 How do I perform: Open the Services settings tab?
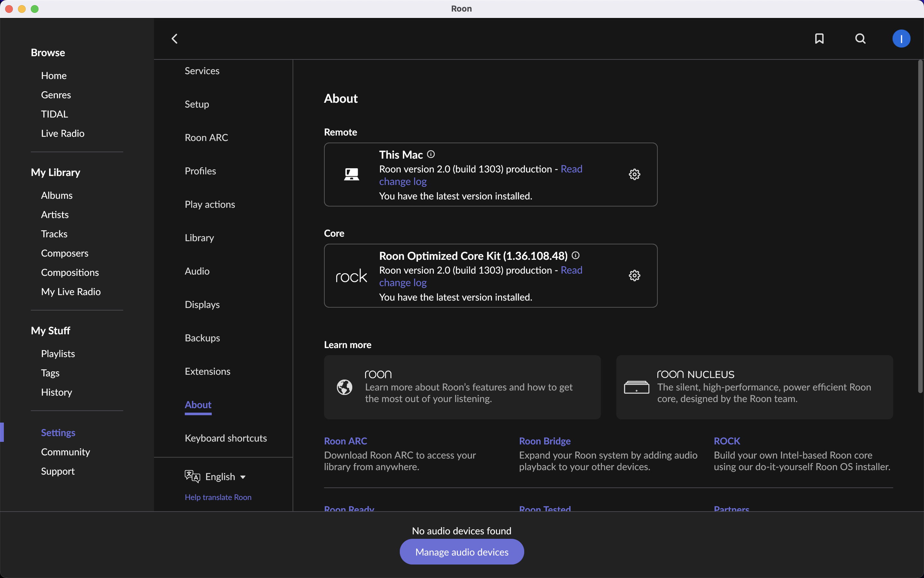(202, 71)
